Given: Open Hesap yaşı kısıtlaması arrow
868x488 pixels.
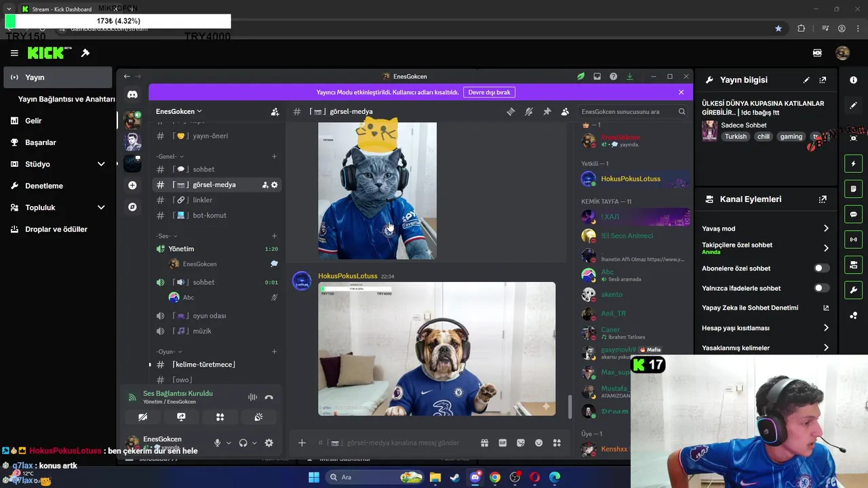Looking at the screenshot, I should pyautogui.click(x=826, y=328).
